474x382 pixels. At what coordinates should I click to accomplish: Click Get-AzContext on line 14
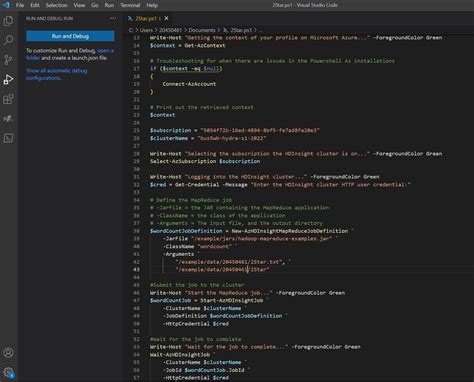tap(205, 45)
